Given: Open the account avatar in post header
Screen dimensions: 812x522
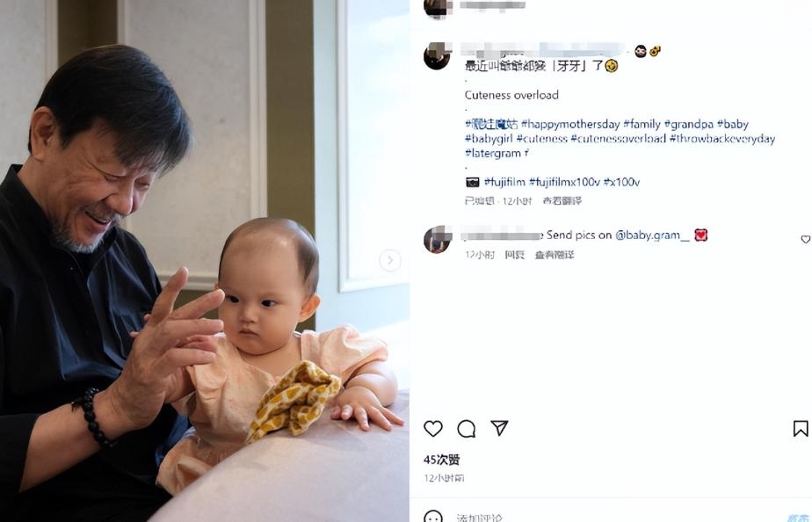Looking at the screenshot, I should (x=436, y=8).
